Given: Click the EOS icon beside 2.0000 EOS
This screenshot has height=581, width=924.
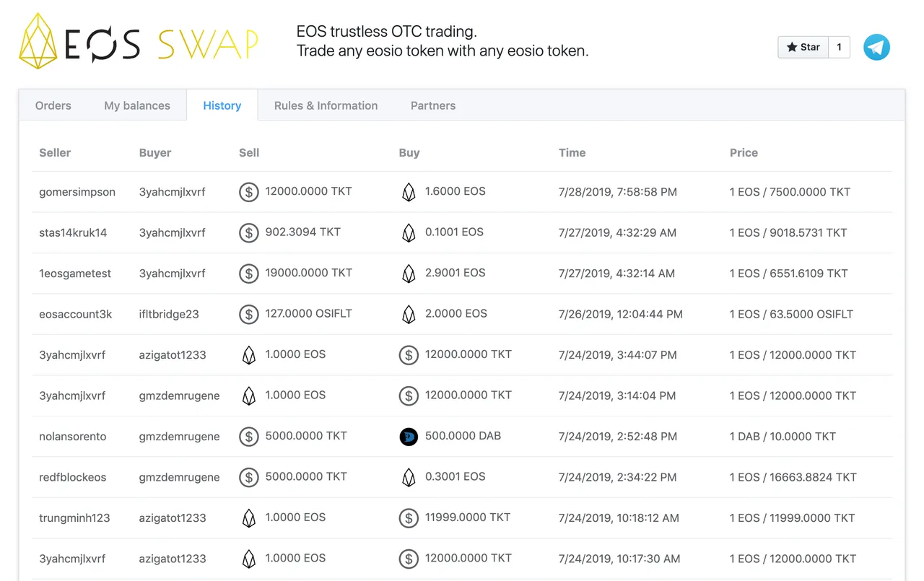Looking at the screenshot, I should coord(409,314).
